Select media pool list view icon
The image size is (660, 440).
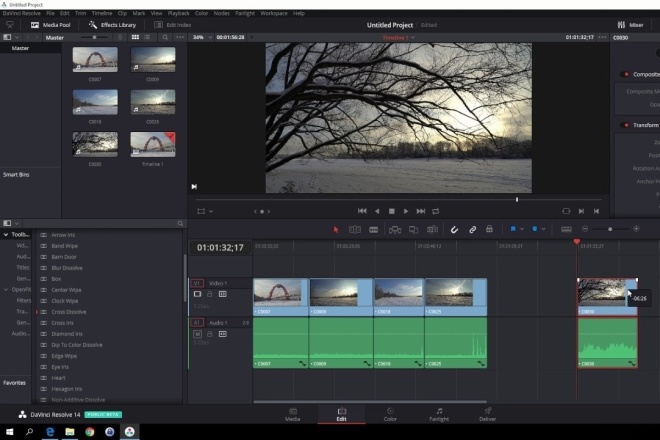pos(147,37)
